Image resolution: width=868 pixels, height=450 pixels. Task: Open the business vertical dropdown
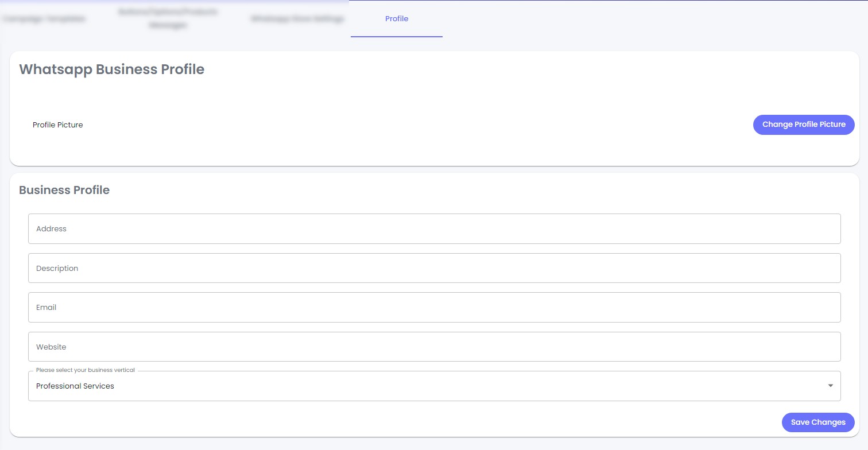(x=435, y=386)
